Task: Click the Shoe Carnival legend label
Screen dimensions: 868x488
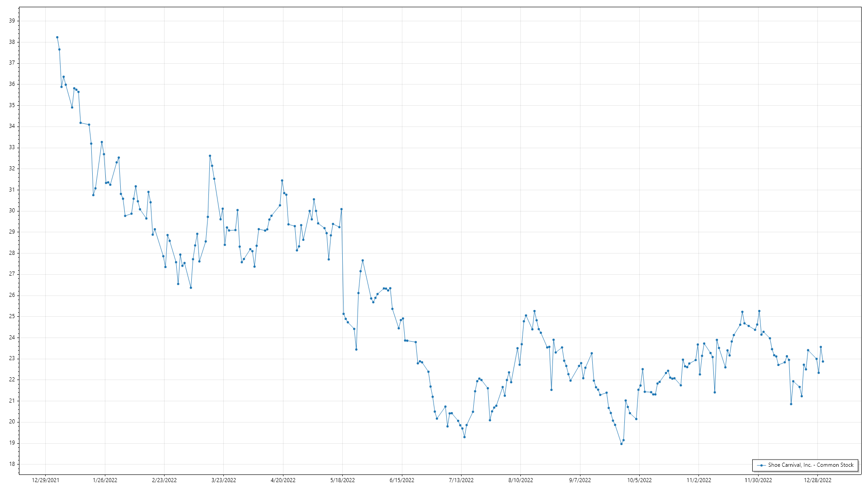Action: [811, 465]
